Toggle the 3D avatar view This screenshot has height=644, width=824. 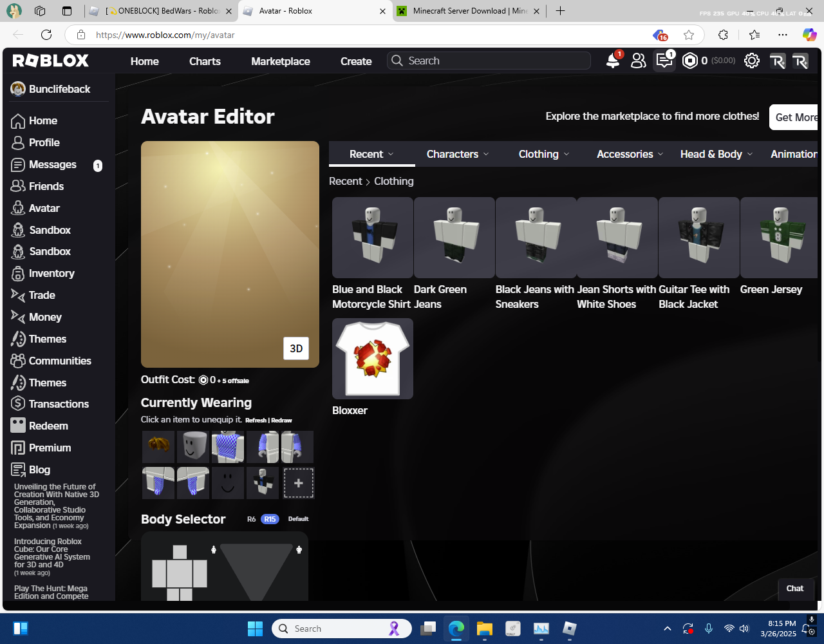click(x=296, y=348)
